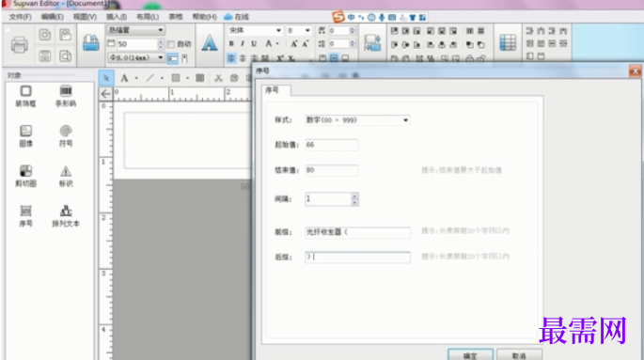
Task: Select the pointer arrow tool
Action: coord(106,78)
